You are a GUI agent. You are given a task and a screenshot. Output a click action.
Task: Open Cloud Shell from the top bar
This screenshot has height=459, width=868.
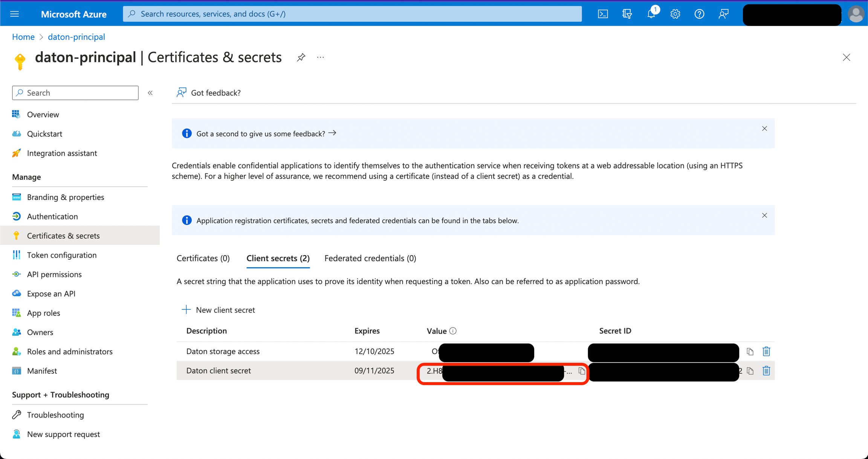(603, 14)
